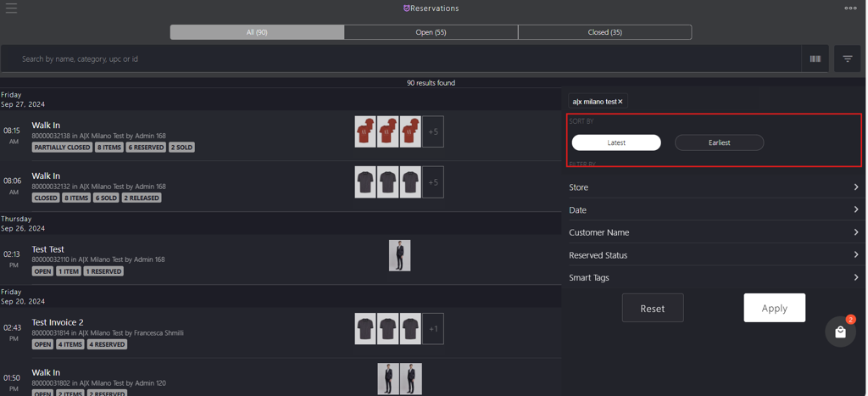Open the Test Invoice 2 reservation
The height and width of the screenshot is (396, 868).
coord(281,333)
